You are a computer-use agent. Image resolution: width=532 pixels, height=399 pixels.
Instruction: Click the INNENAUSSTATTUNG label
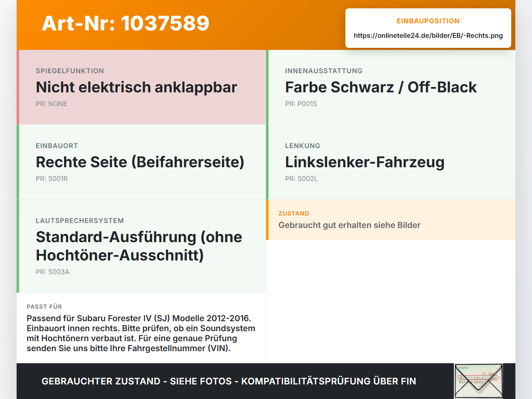(x=324, y=71)
